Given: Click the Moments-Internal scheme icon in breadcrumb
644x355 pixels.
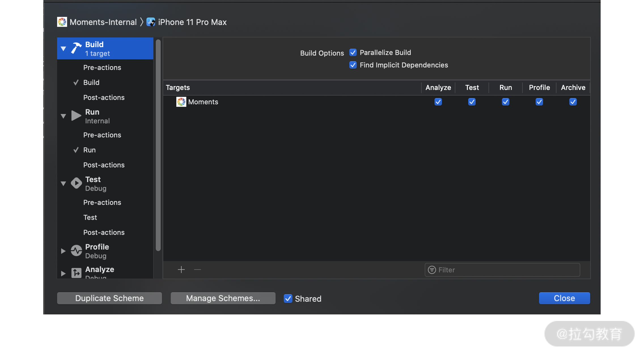Looking at the screenshot, I should (62, 22).
